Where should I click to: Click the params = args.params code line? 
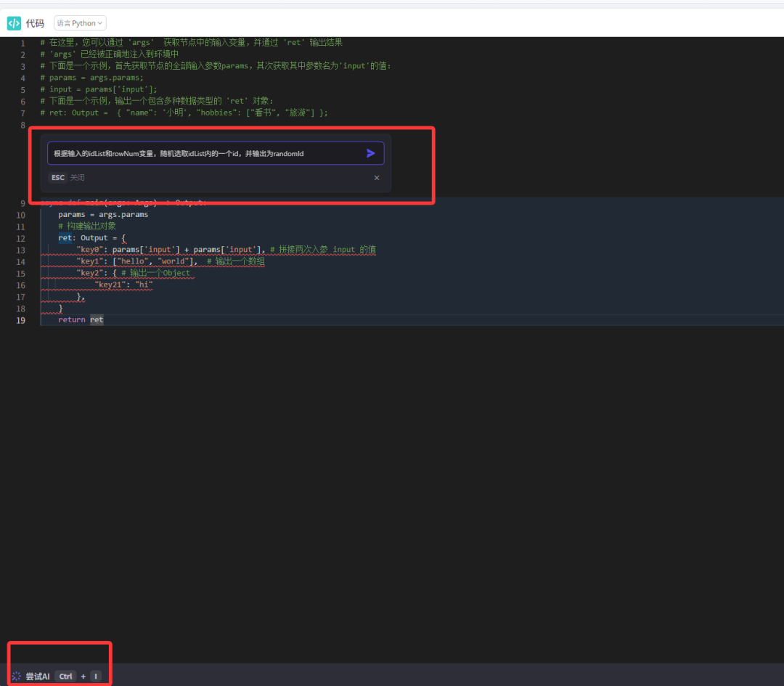[103, 215]
